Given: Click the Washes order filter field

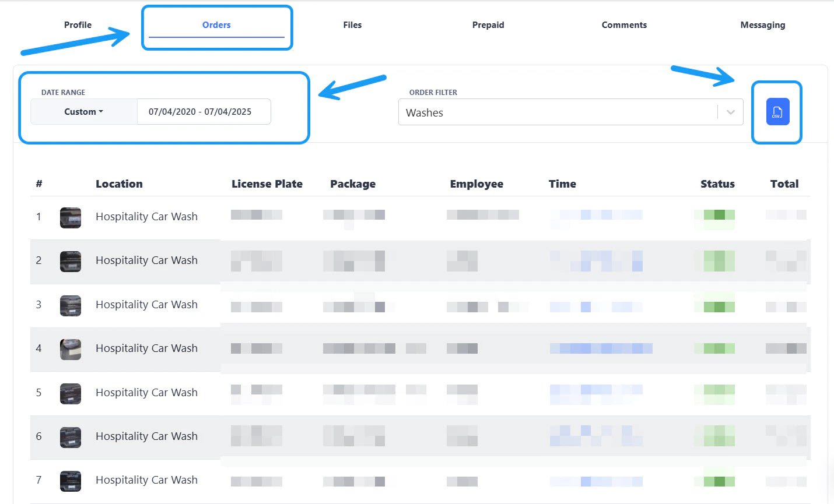Looking at the screenshot, I should click(x=570, y=112).
